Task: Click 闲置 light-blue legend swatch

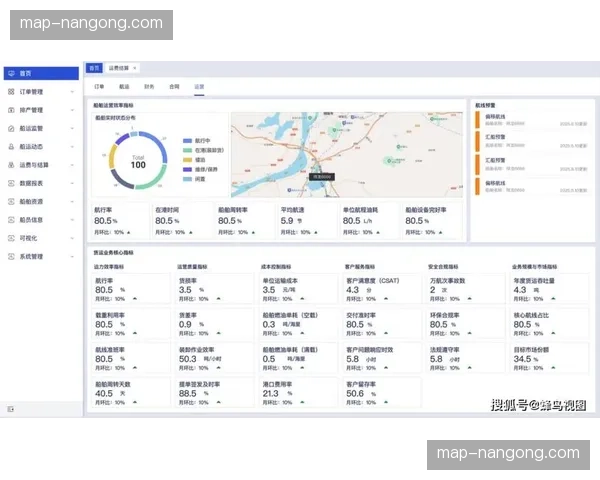Action: click(x=187, y=179)
